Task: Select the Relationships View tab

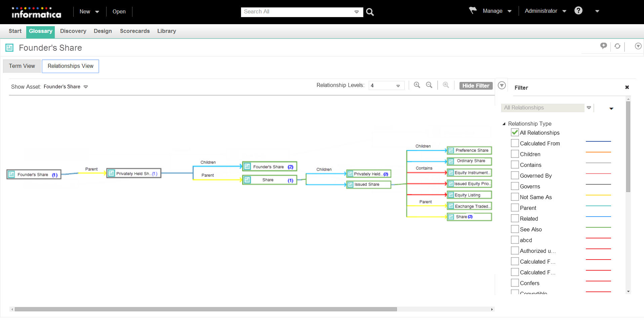Action: (x=71, y=66)
